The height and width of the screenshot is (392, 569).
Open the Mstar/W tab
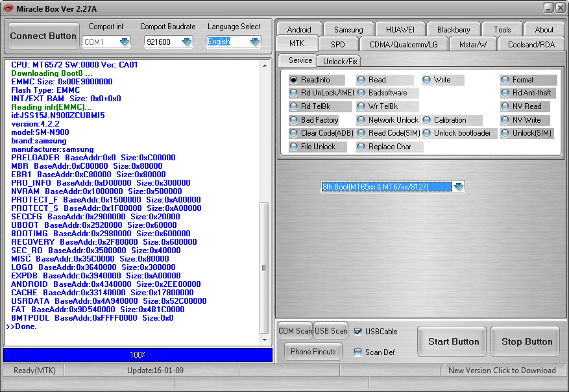473,44
